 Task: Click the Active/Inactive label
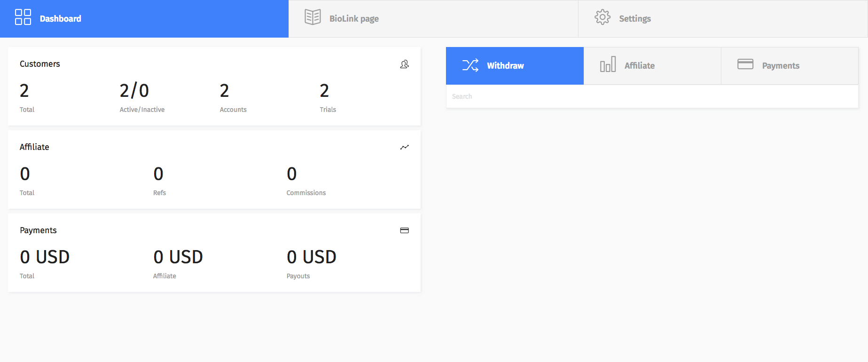pyautogui.click(x=142, y=110)
